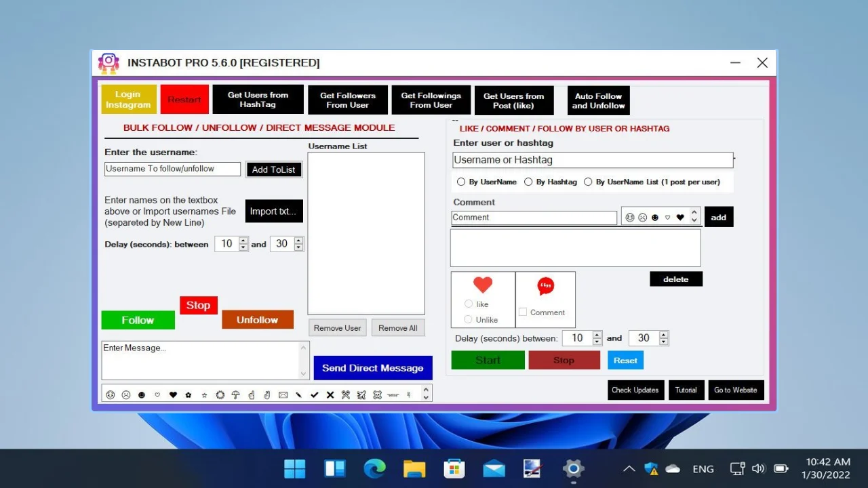868x488 pixels.
Task: Select the By Hashtag radio option
Action: tap(528, 182)
